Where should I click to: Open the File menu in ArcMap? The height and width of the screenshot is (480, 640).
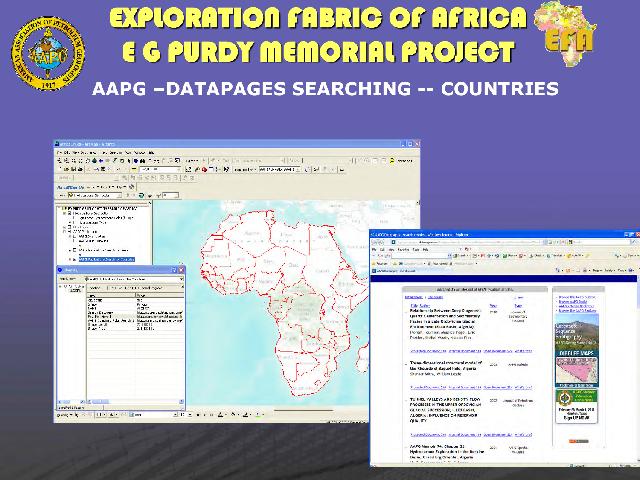pos(59,152)
